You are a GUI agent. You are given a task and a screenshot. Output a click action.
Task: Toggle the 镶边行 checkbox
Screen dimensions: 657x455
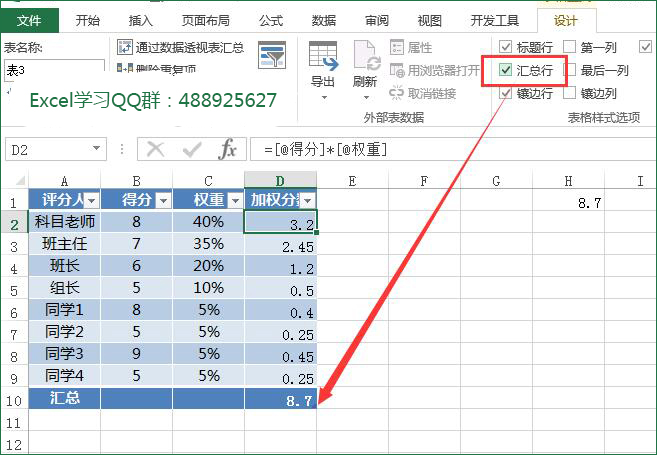[x=506, y=93]
